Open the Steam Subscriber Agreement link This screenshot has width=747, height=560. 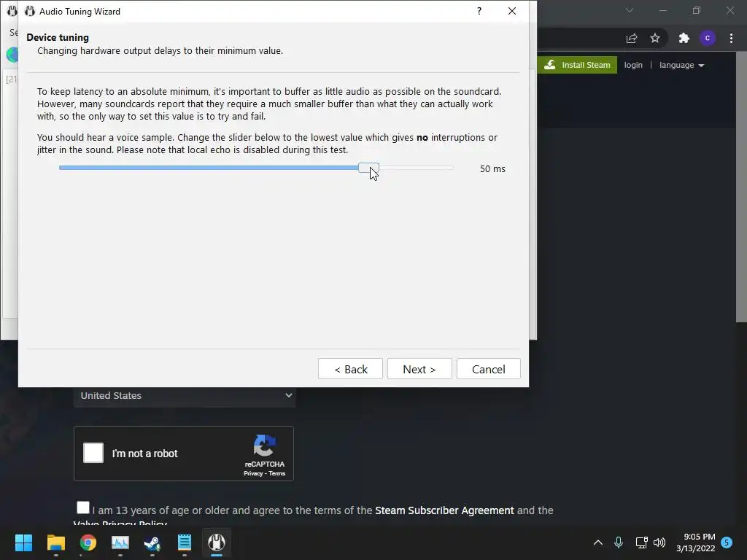pos(444,510)
